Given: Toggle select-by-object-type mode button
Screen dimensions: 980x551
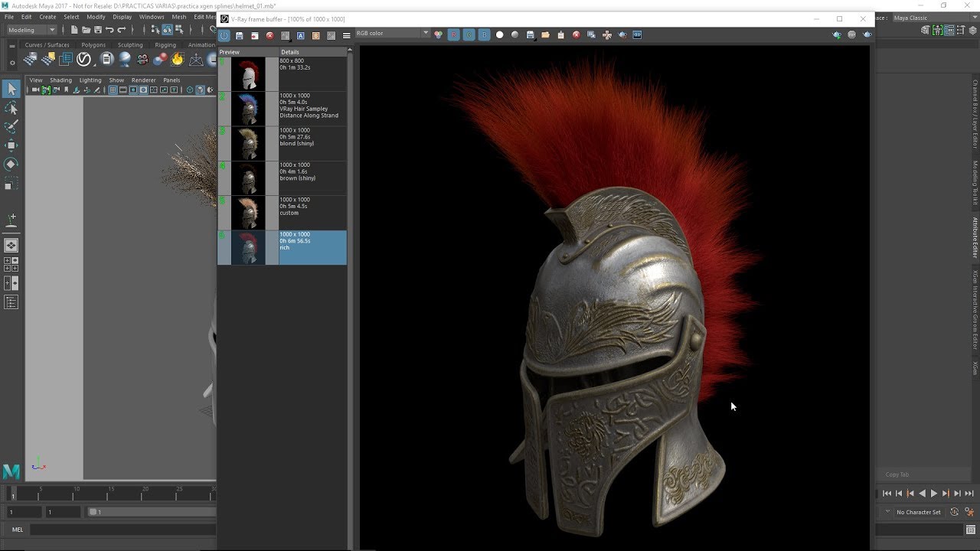Looking at the screenshot, I should tap(166, 30).
